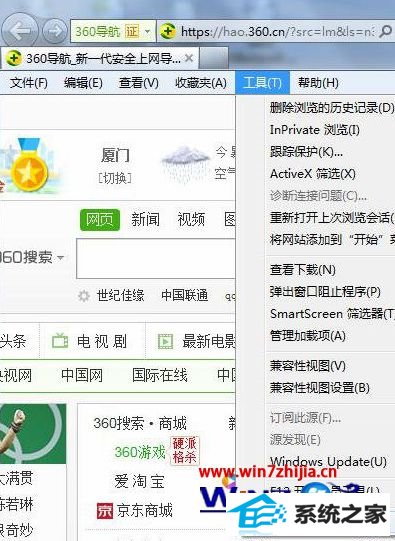Click the red 京 JD icon
395x541 pixels.
pos(105,511)
